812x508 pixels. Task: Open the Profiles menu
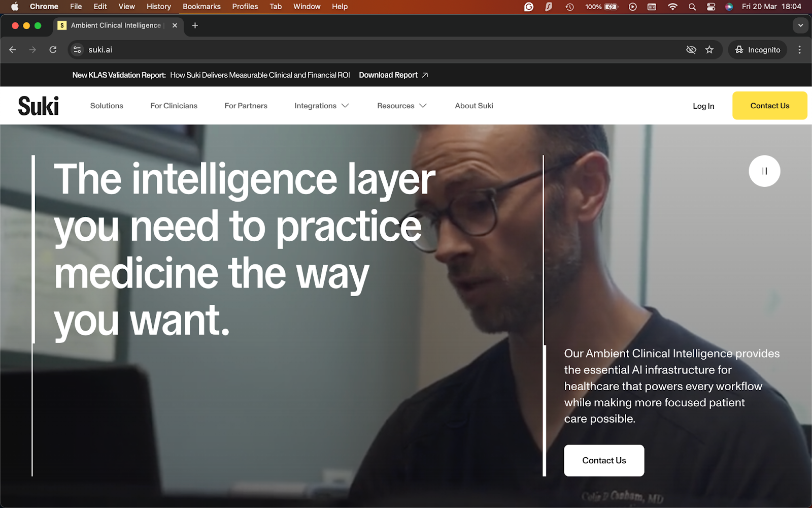point(245,7)
